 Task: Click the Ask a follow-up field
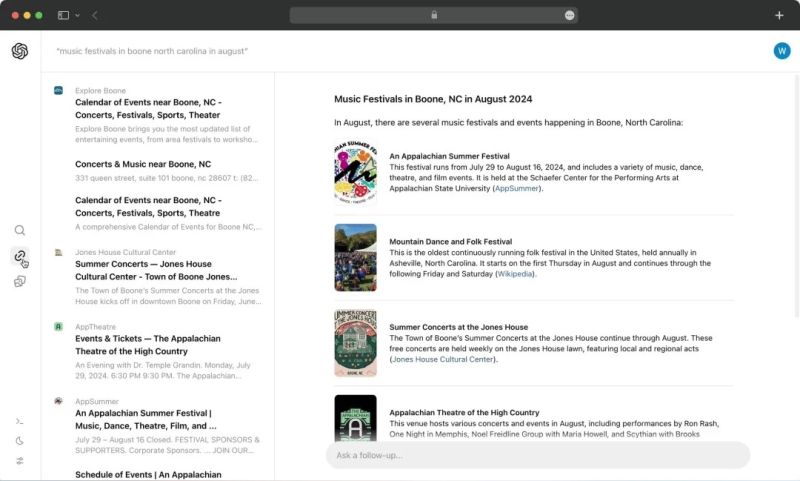point(538,455)
